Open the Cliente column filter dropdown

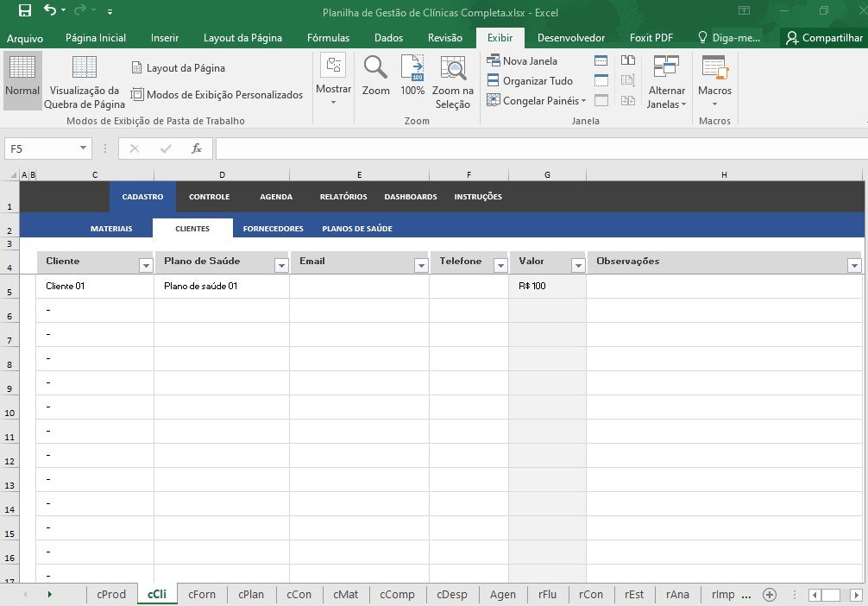point(145,266)
